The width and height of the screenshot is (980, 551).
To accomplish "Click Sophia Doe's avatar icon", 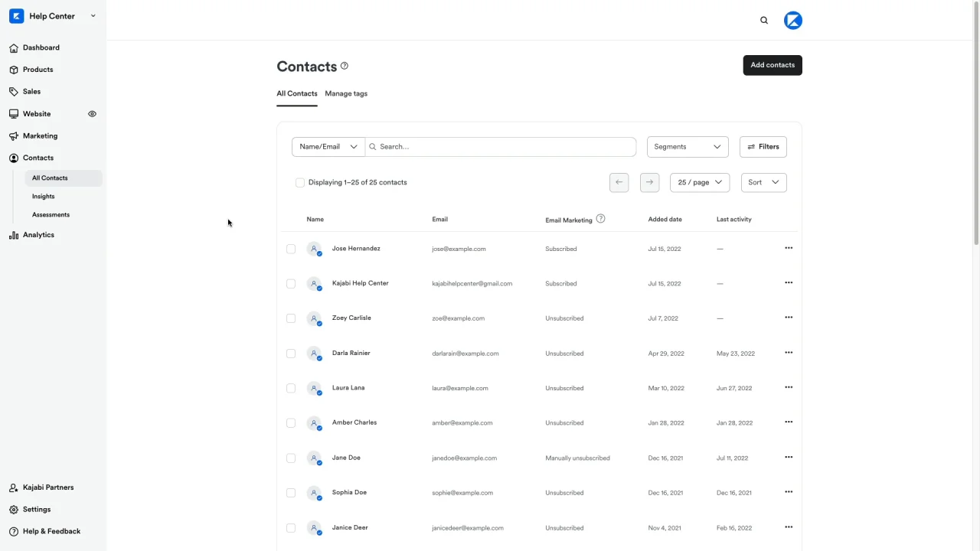I will click(x=314, y=493).
